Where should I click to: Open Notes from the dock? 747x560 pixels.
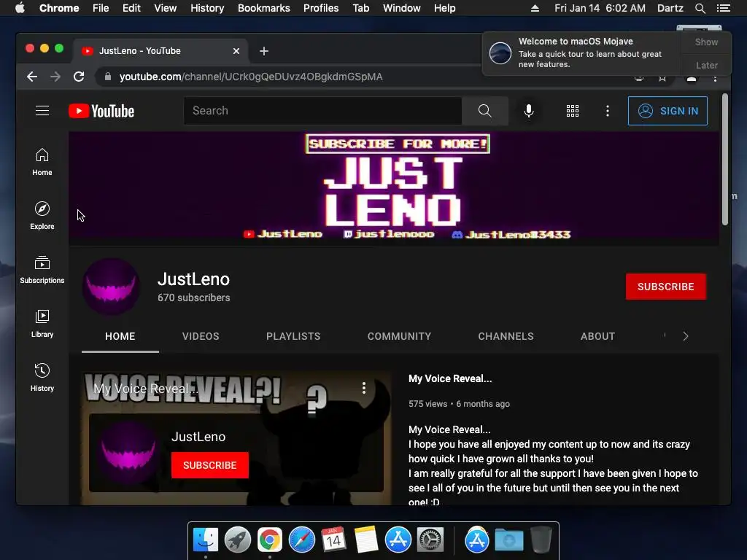[365, 540]
